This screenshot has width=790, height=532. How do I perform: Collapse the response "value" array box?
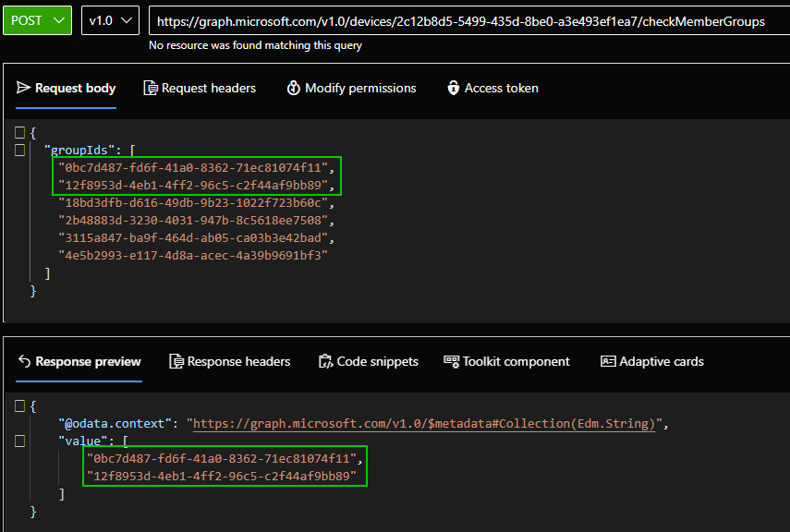(19, 441)
